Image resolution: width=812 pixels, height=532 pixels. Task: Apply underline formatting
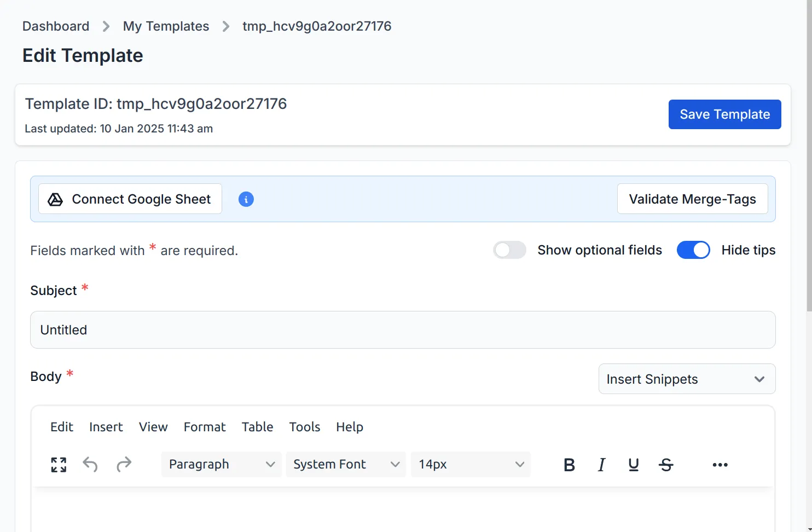634,464
